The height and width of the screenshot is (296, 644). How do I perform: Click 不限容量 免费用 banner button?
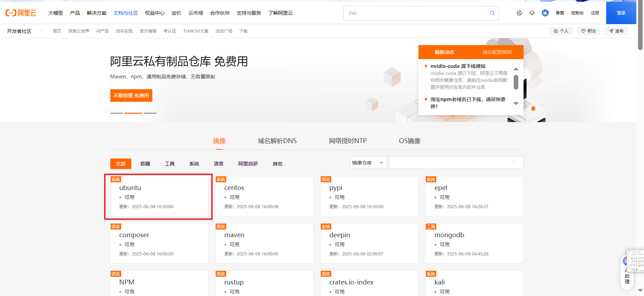[x=131, y=96]
